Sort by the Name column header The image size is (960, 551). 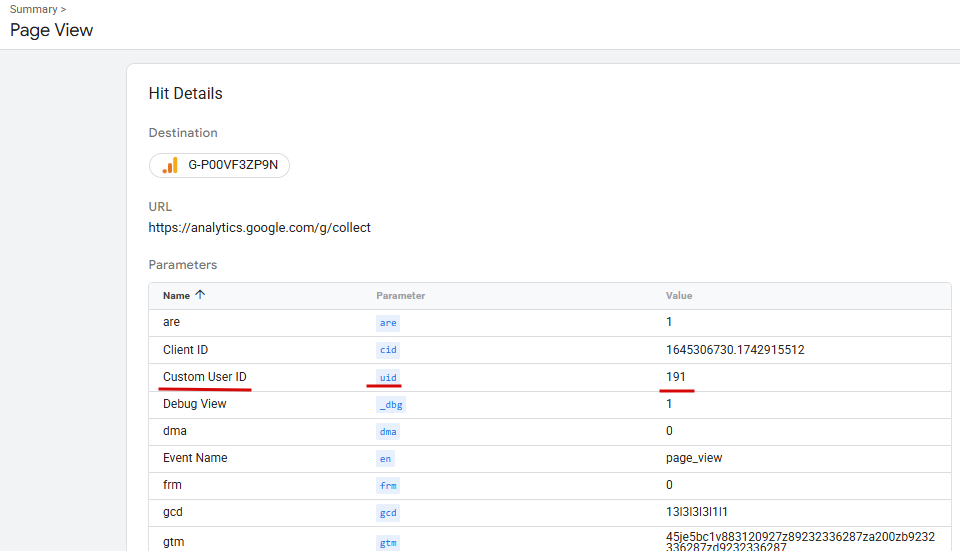tap(176, 296)
